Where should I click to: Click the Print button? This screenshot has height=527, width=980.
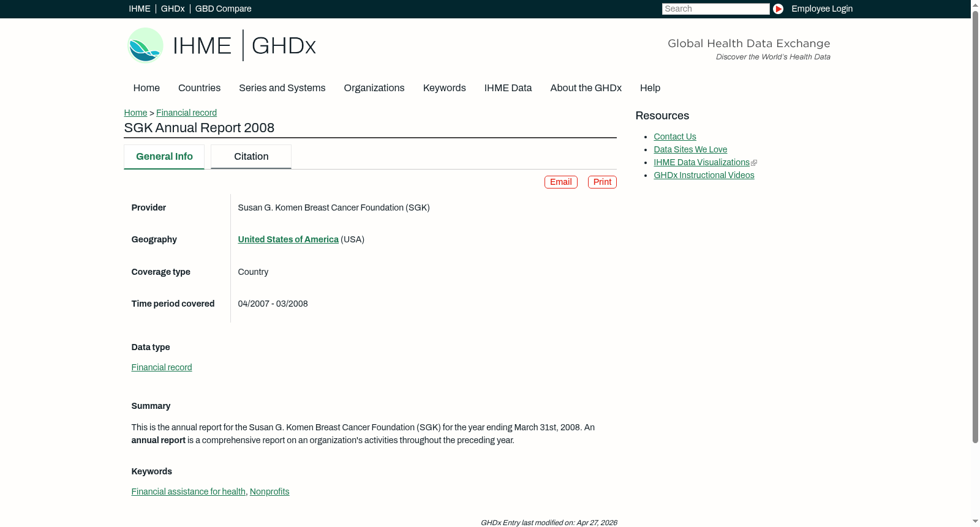602,182
